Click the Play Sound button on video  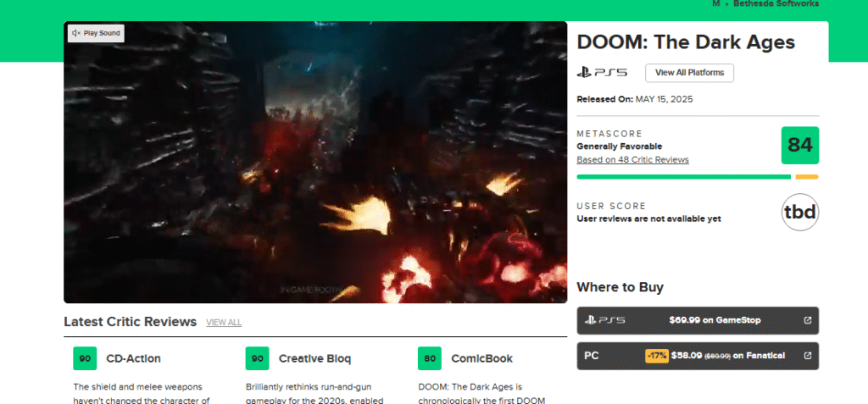click(96, 33)
